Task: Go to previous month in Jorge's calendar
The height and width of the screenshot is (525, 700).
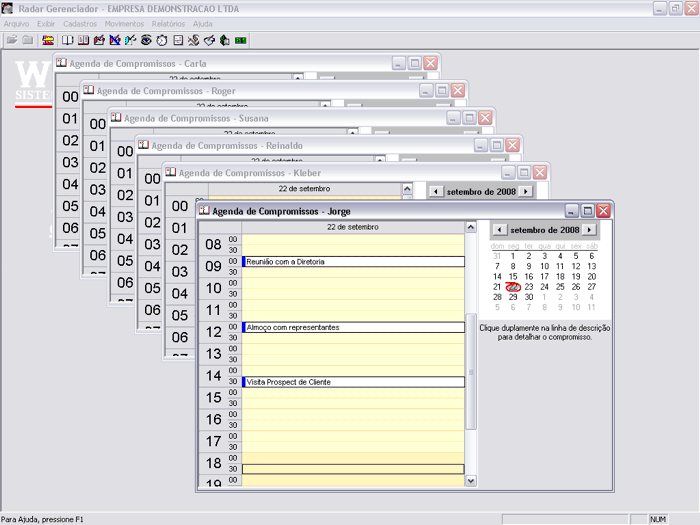Action: tap(499, 230)
